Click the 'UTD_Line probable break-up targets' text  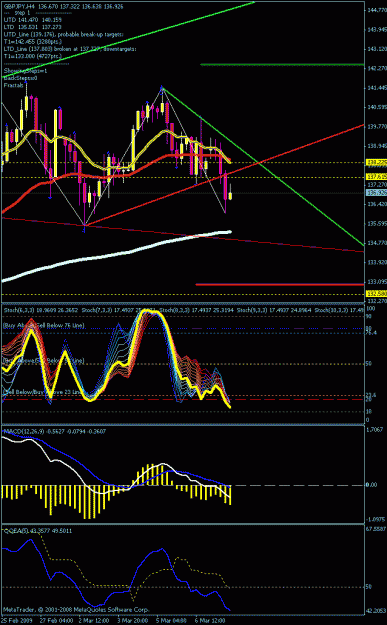(64, 34)
